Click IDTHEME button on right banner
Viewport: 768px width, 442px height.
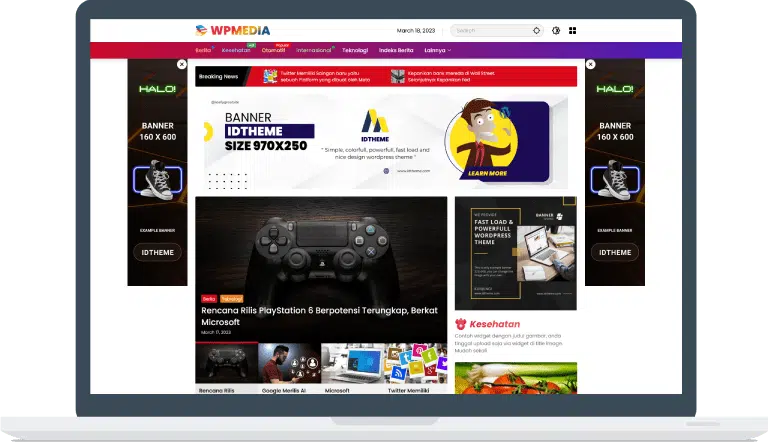(615, 252)
